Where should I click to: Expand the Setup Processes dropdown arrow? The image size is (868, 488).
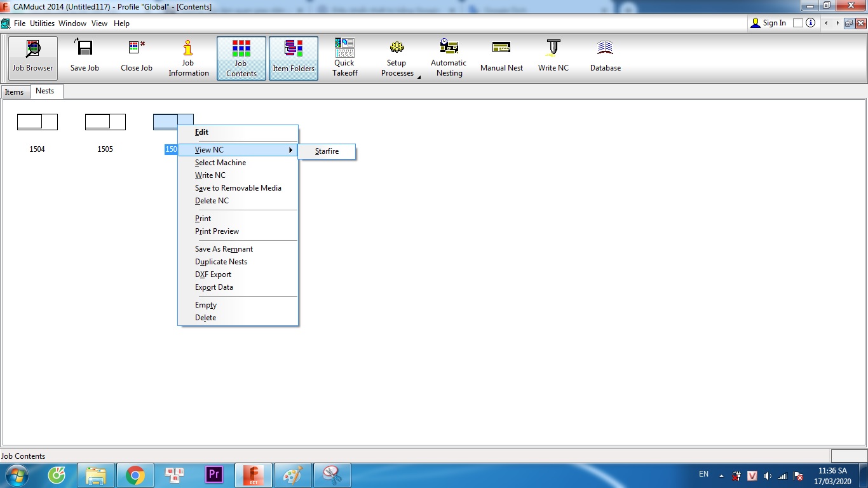[x=419, y=76]
